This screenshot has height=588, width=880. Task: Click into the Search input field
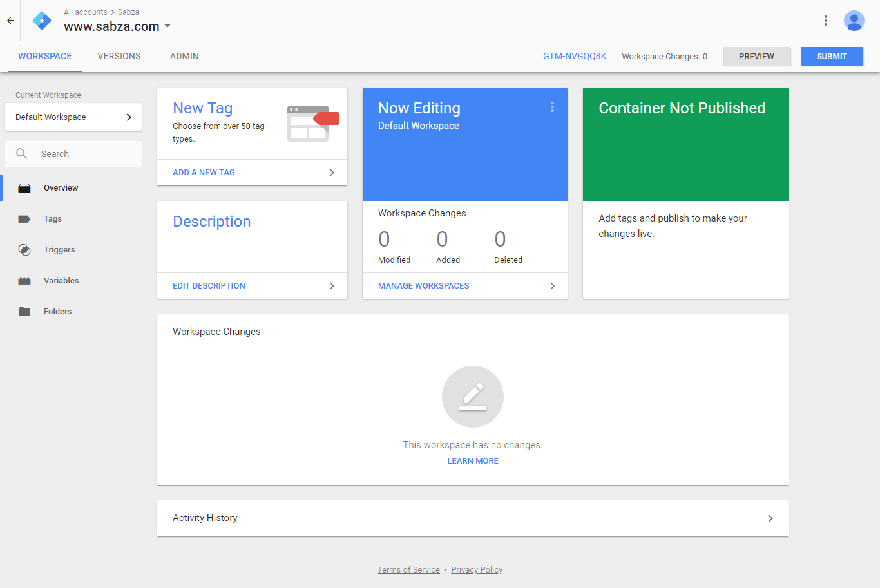coord(73,154)
